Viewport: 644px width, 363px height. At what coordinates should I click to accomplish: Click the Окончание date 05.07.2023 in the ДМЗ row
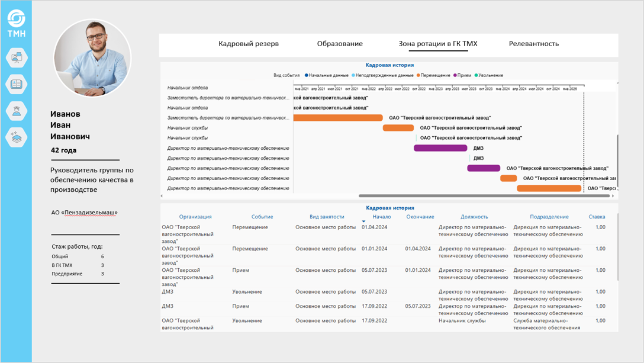[418, 306]
